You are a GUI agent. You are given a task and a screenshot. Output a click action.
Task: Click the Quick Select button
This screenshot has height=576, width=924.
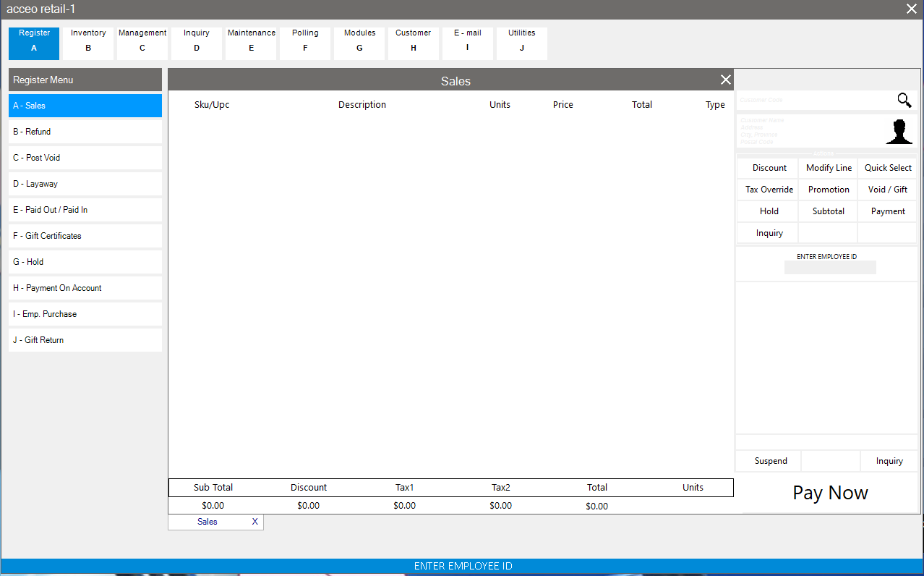888,168
